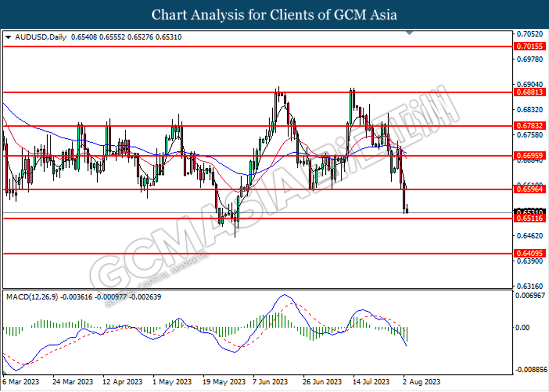This screenshot has height=392, width=549.
Task: Click the MACD 0.006967 scale value
Action: pyautogui.click(x=530, y=295)
